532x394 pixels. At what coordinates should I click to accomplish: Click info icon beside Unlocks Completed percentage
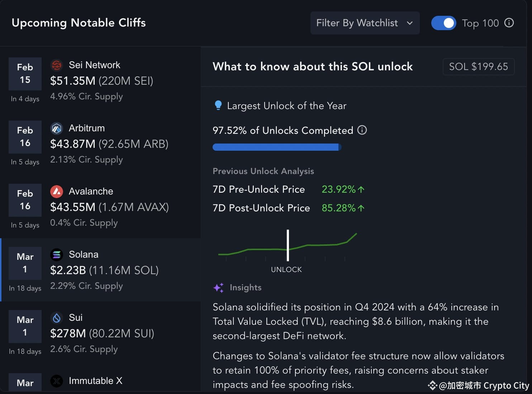point(362,130)
